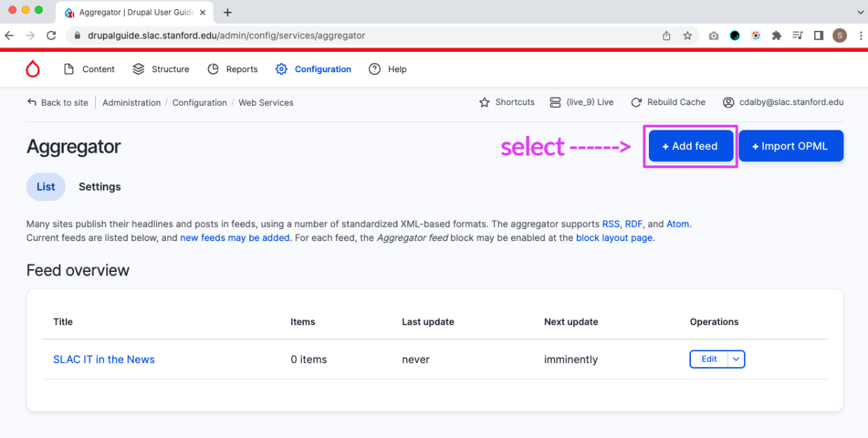Screen dimensions: 868x438
Task: Click the Import OPML button
Action: click(791, 146)
